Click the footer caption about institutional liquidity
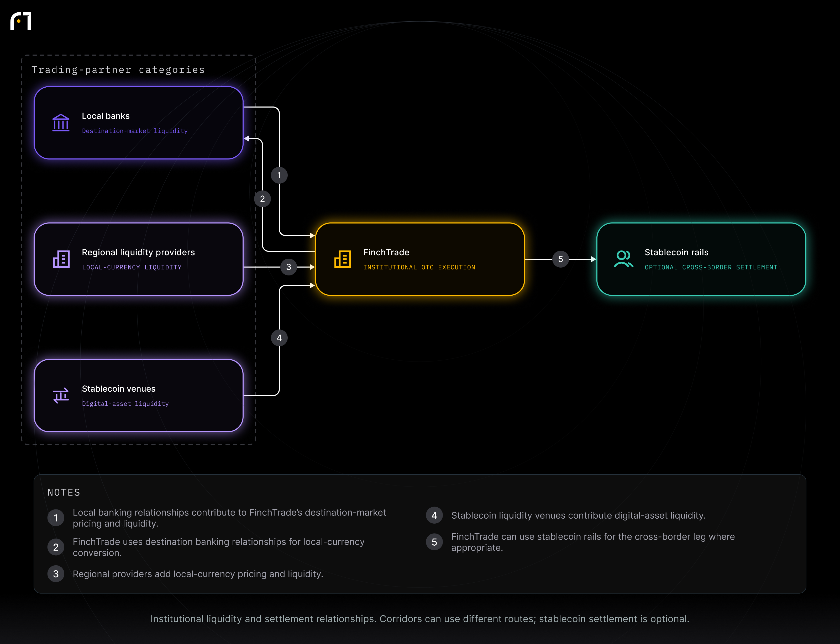This screenshot has width=840, height=644. tap(420, 619)
